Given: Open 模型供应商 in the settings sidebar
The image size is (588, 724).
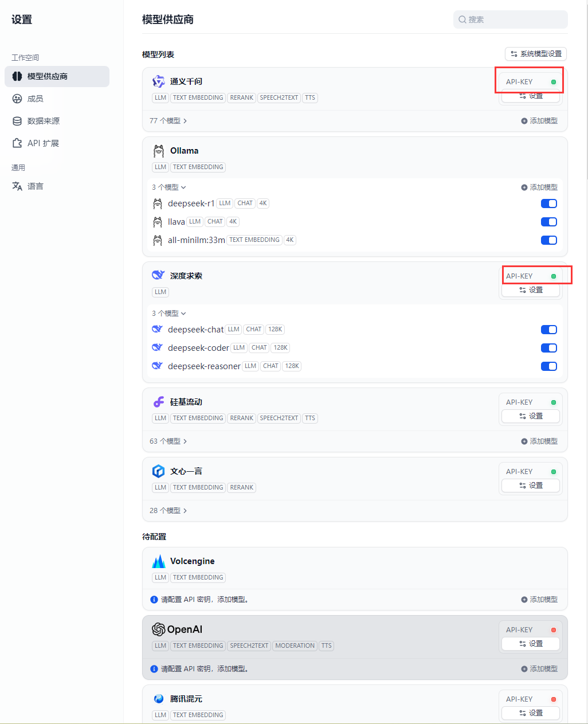Looking at the screenshot, I should click(57, 76).
